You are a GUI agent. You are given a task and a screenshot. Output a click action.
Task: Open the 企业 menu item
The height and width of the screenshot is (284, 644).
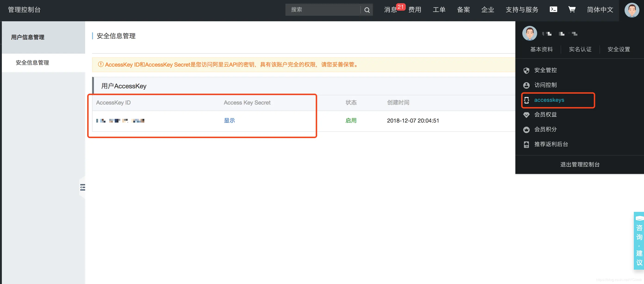[x=487, y=9]
